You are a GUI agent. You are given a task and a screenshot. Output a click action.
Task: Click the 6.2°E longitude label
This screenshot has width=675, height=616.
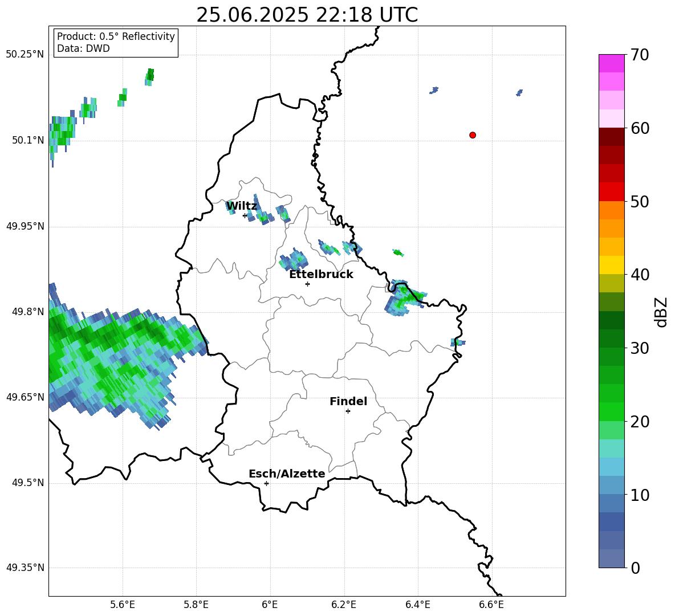(344, 605)
